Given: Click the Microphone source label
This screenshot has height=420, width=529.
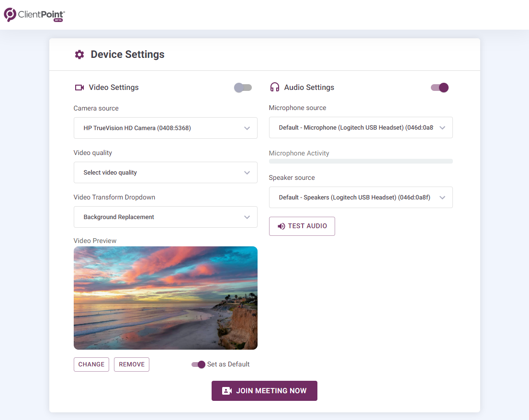Looking at the screenshot, I should (298, 108).
